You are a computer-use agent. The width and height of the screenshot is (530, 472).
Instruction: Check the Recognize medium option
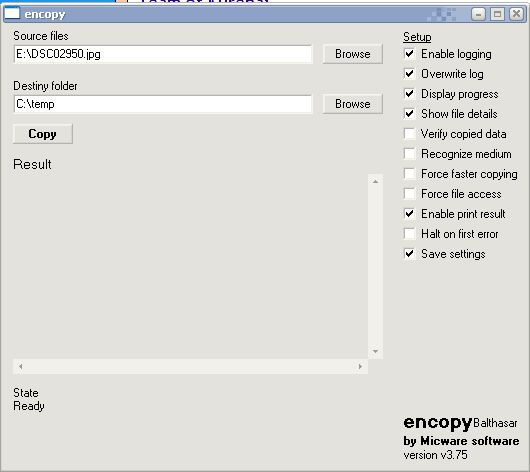click(409, 154)
